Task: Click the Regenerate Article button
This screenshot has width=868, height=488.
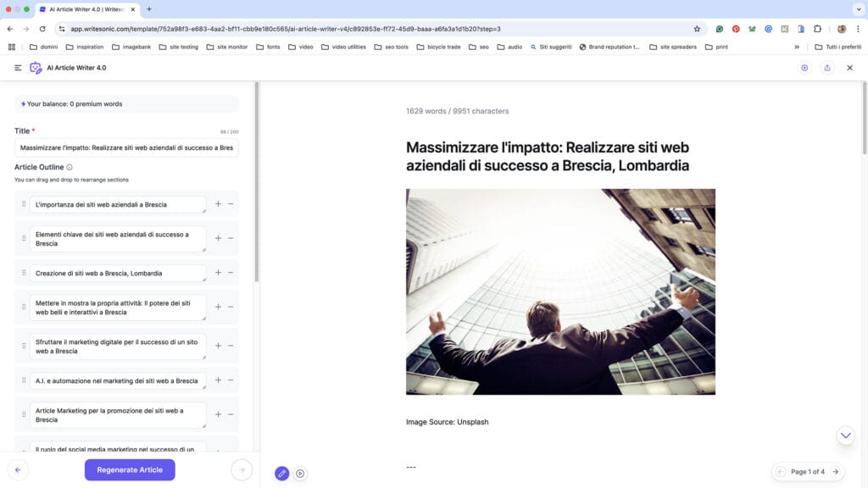Action: coord(130,469)
